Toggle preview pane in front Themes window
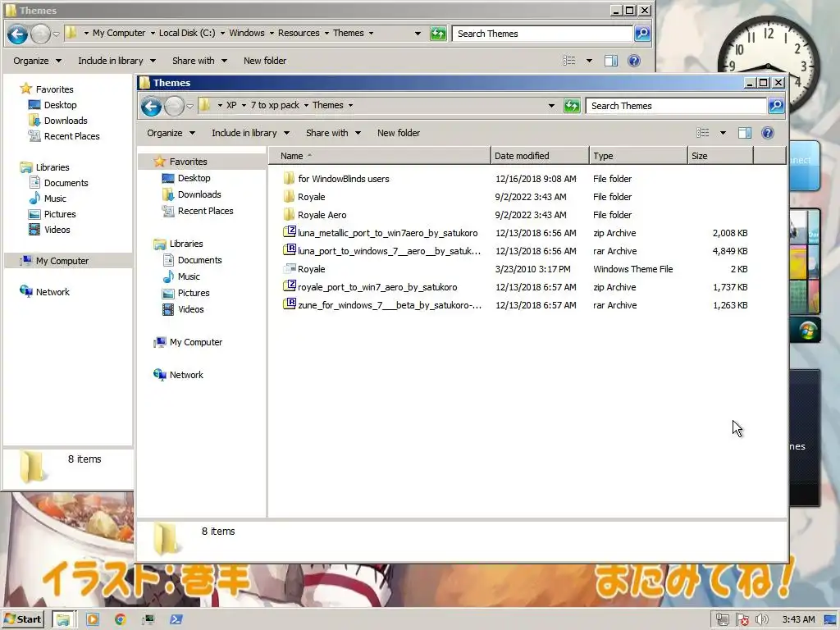Image resolution: width=840 pixels, height=630 pixels. point(745,133)
